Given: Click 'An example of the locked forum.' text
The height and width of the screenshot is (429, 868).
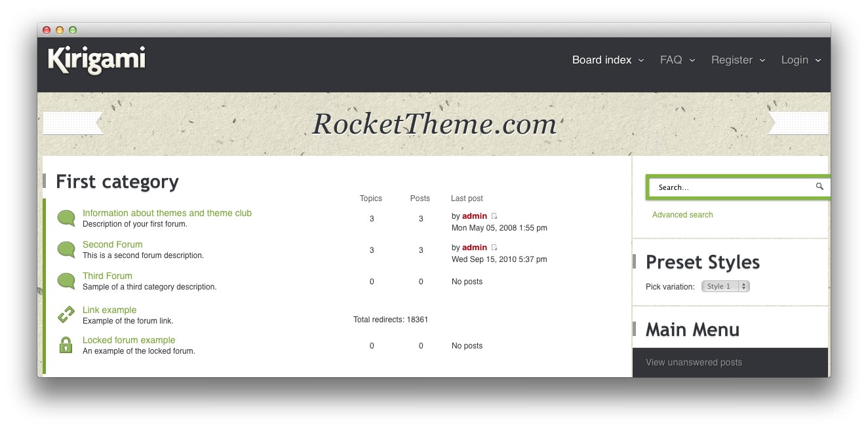Looking at the screenshot, I should pos(139,351).
